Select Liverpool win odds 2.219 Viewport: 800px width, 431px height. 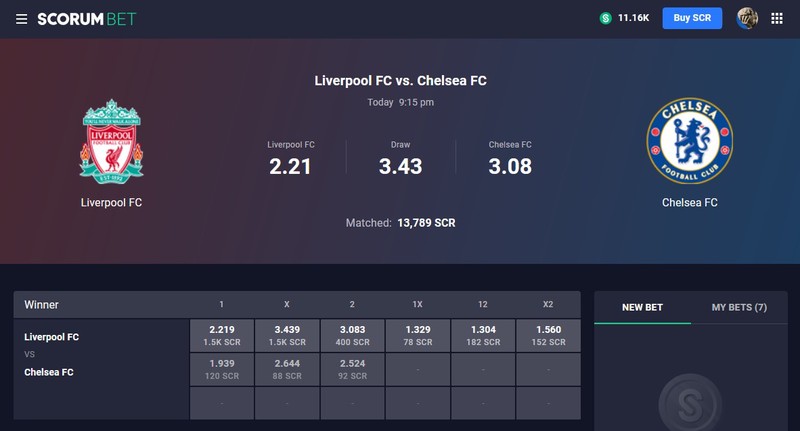222,336
